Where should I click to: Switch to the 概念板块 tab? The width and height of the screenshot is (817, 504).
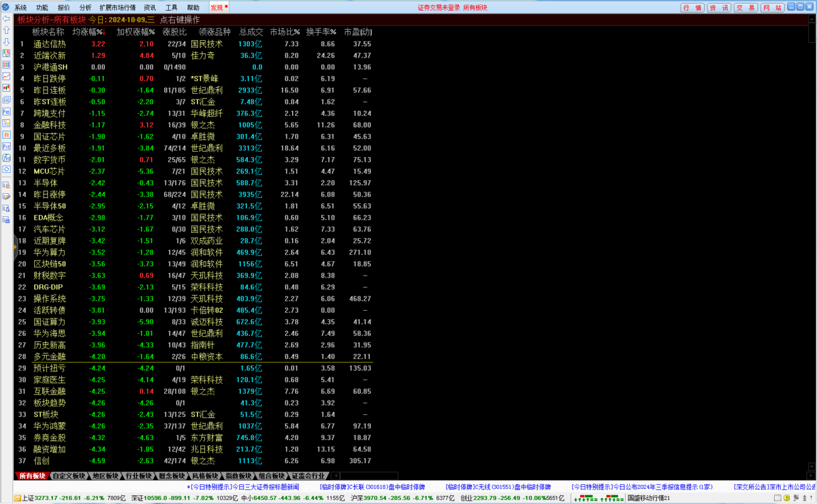(x=172, y=476)
